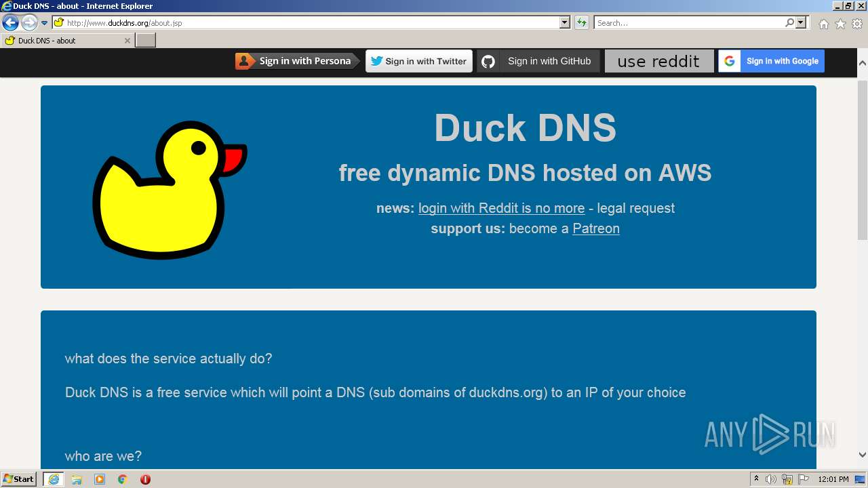
Task: Open the red Opera taskbar icon
Action: 145,479
